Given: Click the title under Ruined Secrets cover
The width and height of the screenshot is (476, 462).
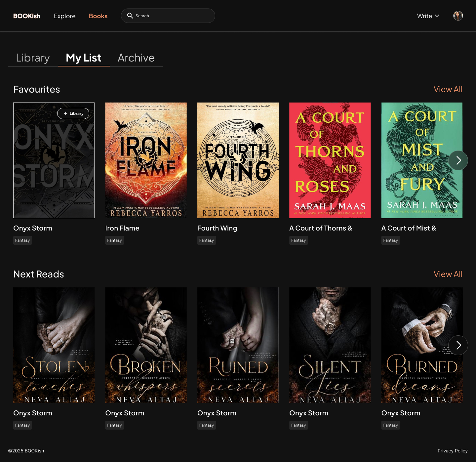Looking at the screenshot, I should [217, 413].
